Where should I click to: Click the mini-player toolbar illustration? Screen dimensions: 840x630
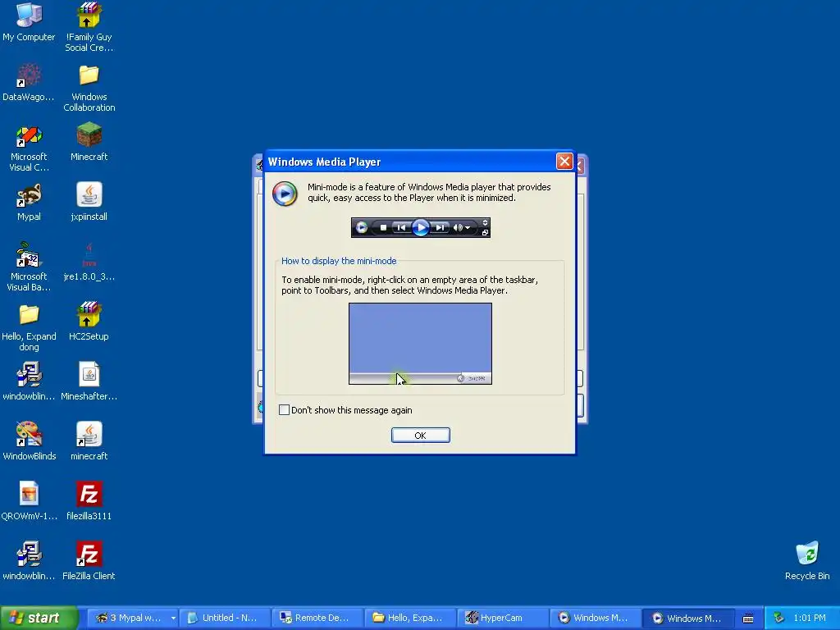click(x=421, y=228)
